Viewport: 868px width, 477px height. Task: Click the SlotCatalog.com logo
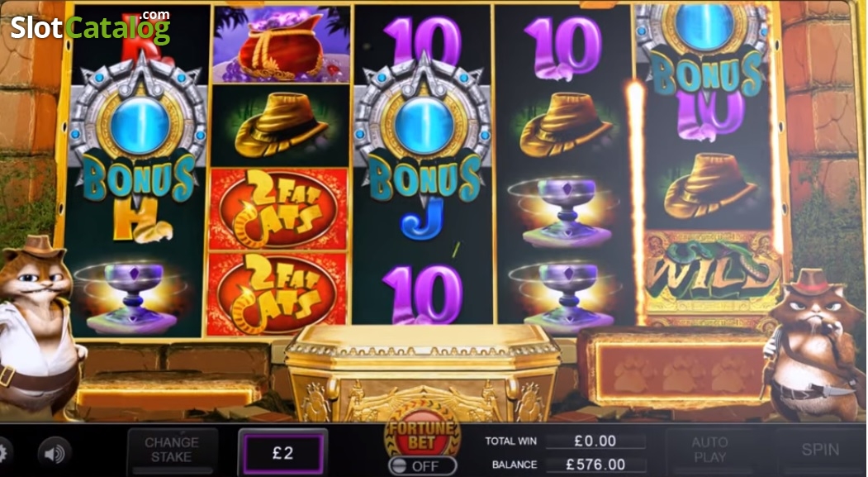click(x=91, y=27)
